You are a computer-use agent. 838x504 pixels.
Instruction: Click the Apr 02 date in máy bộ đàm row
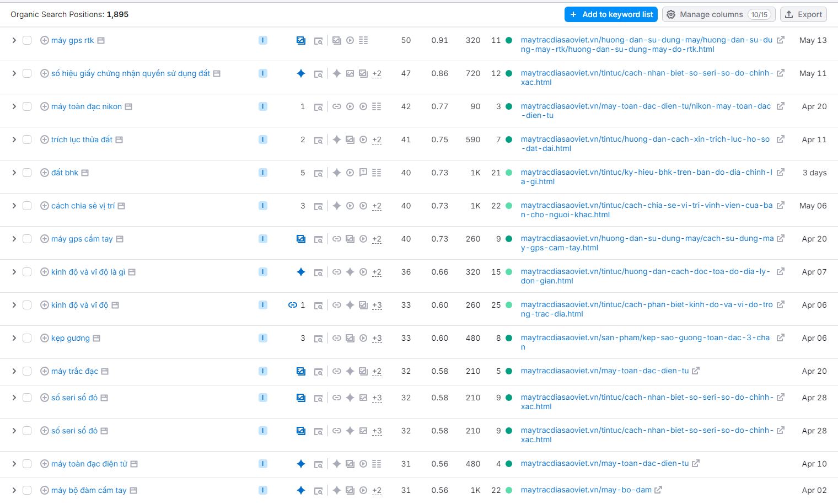coord(814,490)
